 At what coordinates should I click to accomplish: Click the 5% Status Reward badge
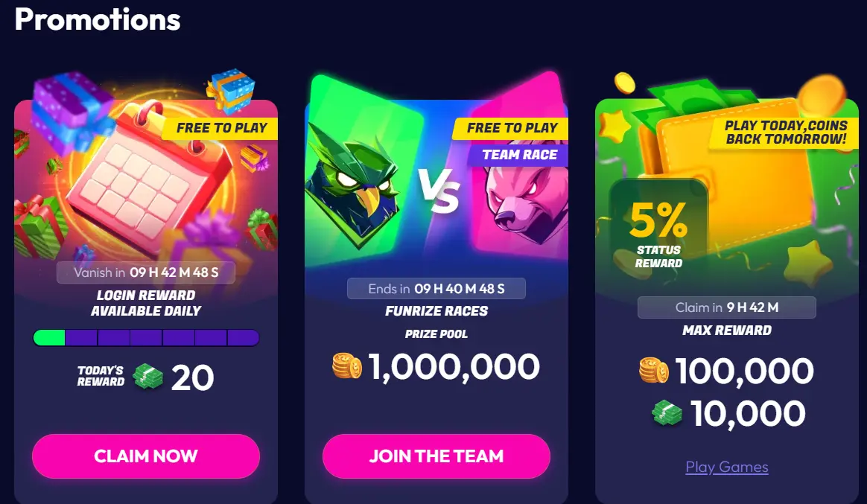click(x=658, y=226)
